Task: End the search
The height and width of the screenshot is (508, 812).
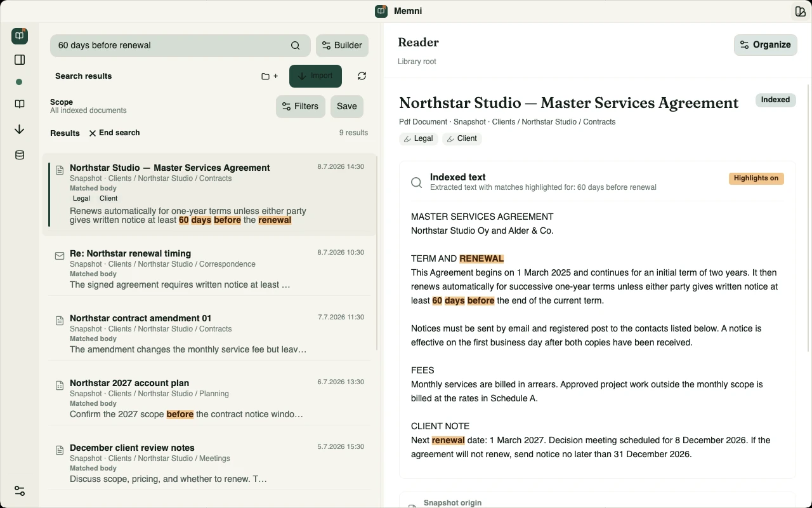Action: pyautogui.click(x=114, y=133)
